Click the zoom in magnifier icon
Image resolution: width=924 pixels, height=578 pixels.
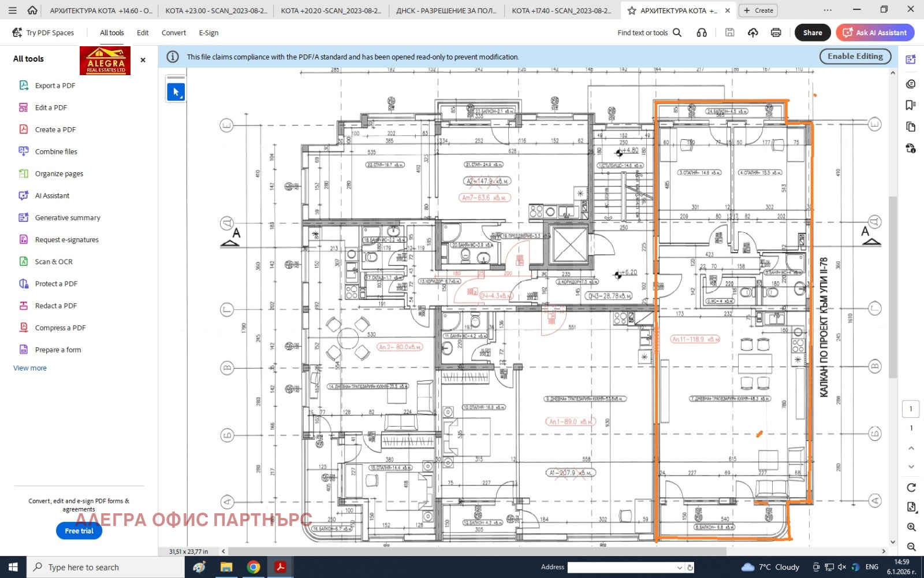(911, 527)
